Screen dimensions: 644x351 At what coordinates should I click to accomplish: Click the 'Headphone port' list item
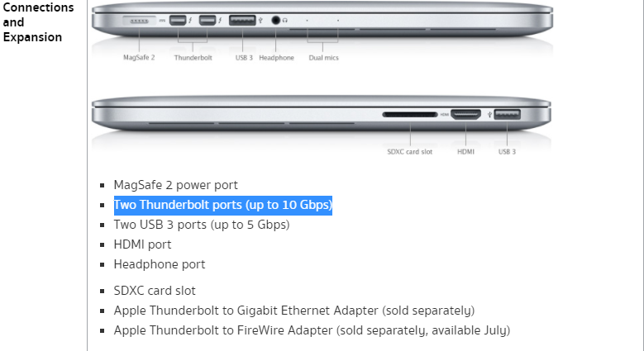click(x=160, y=264)
